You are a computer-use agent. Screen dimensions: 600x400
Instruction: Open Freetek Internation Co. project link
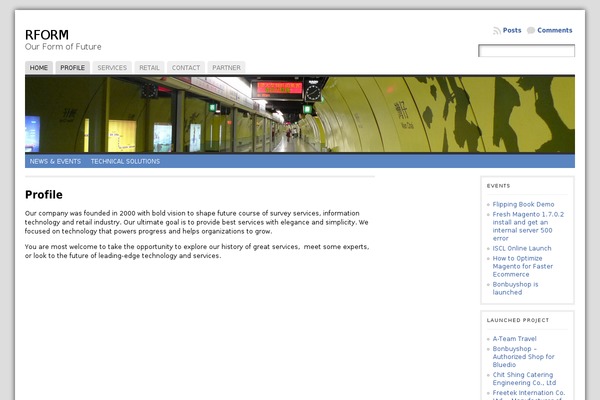coord(529,395)
